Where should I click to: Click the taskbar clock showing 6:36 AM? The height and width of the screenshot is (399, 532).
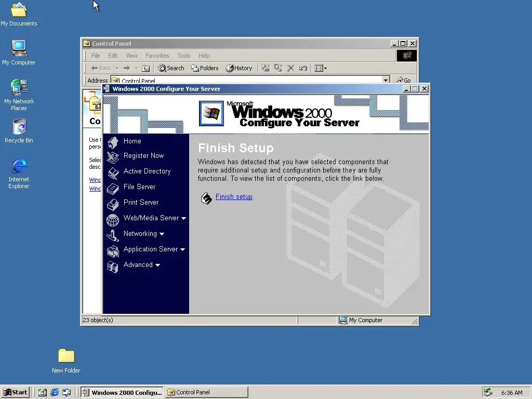512,393
